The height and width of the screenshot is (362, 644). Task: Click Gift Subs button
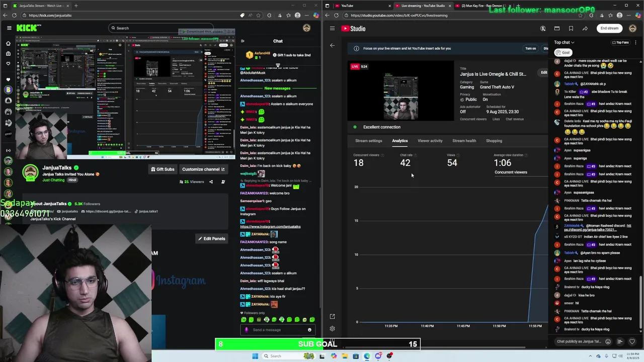point(163,169)
